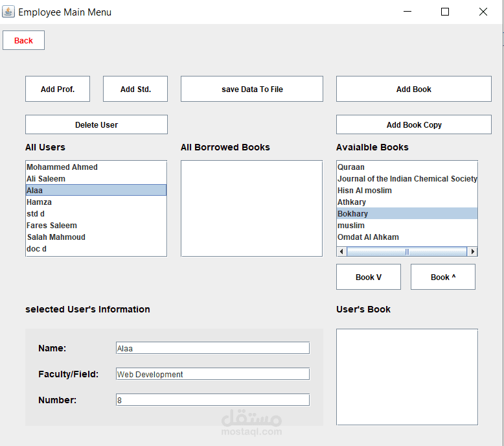Click the Add Std. button
Viewport: 504px width, 446px height.
click(135, 89)
